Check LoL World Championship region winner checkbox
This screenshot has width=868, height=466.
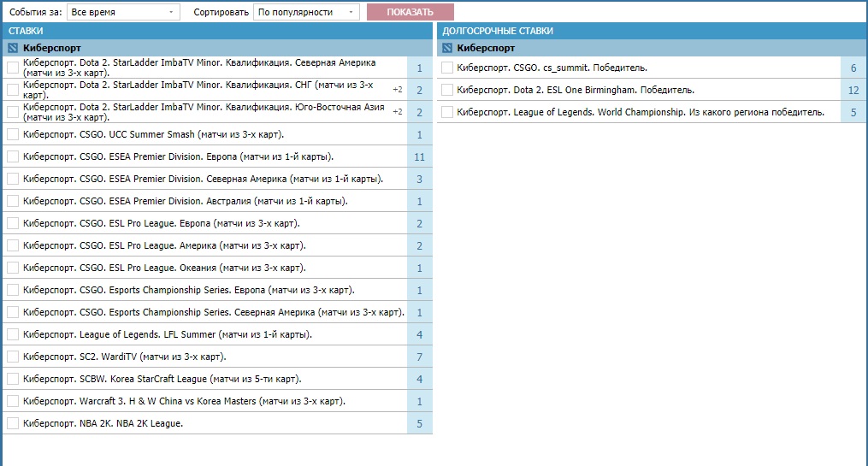click(447, 112)
